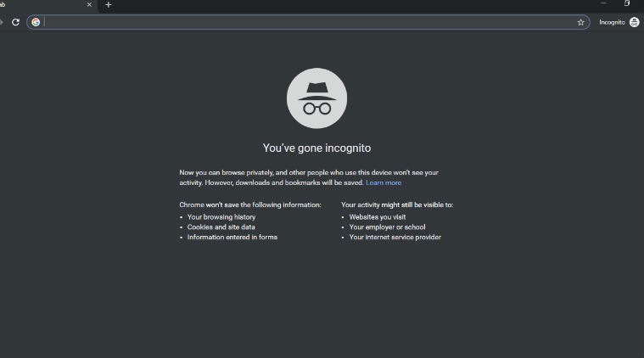Click the 'Incognito' label in the toolbar
Screen dimensions: 644x358
(x=612, y=22)
